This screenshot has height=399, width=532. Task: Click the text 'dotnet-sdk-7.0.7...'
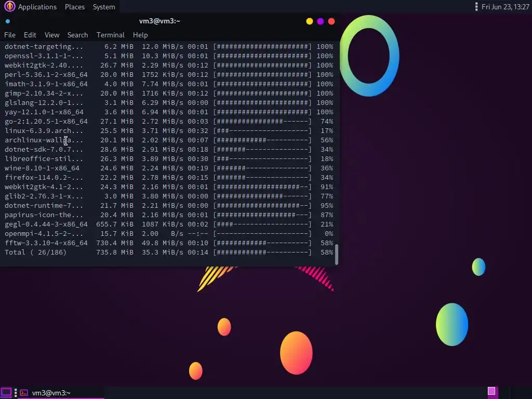(x=44, y=150)
